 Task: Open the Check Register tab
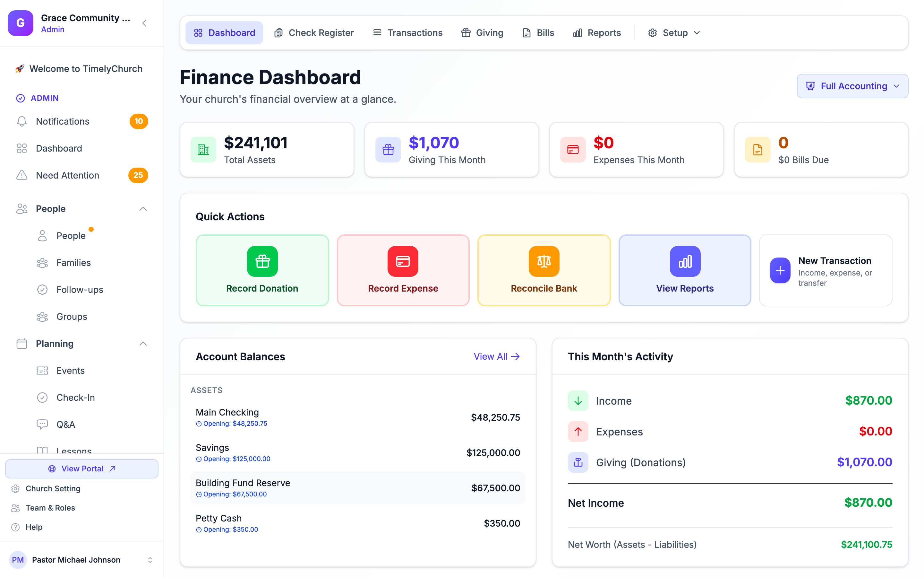point(314,33)
